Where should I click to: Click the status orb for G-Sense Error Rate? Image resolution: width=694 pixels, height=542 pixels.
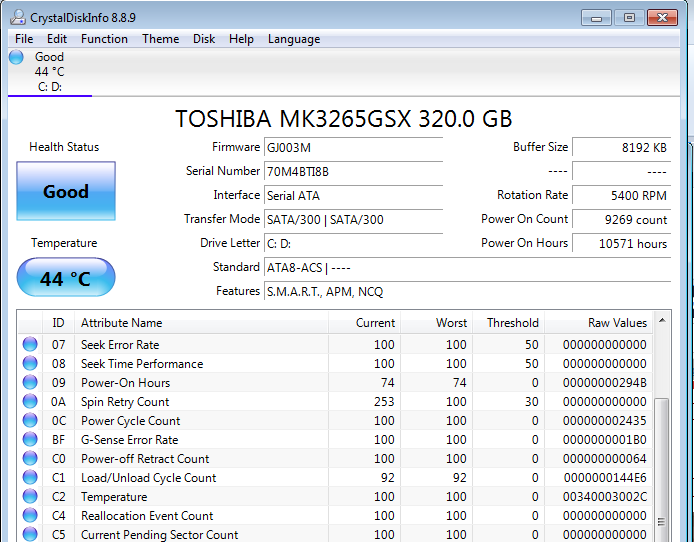coord(30,440)
